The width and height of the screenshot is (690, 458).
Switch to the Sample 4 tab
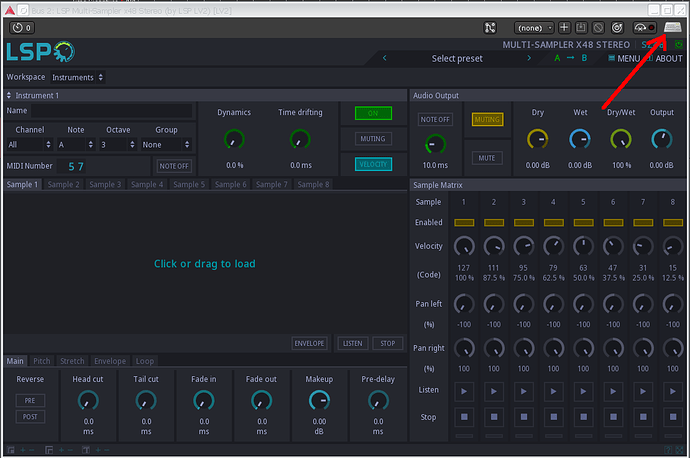[x=147, y=185]
